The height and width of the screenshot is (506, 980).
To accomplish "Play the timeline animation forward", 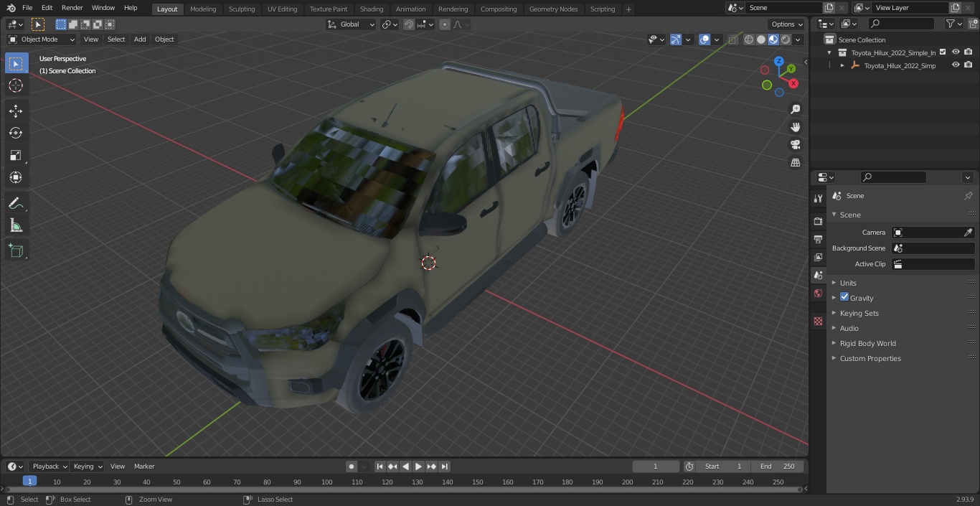I will 418,467.
